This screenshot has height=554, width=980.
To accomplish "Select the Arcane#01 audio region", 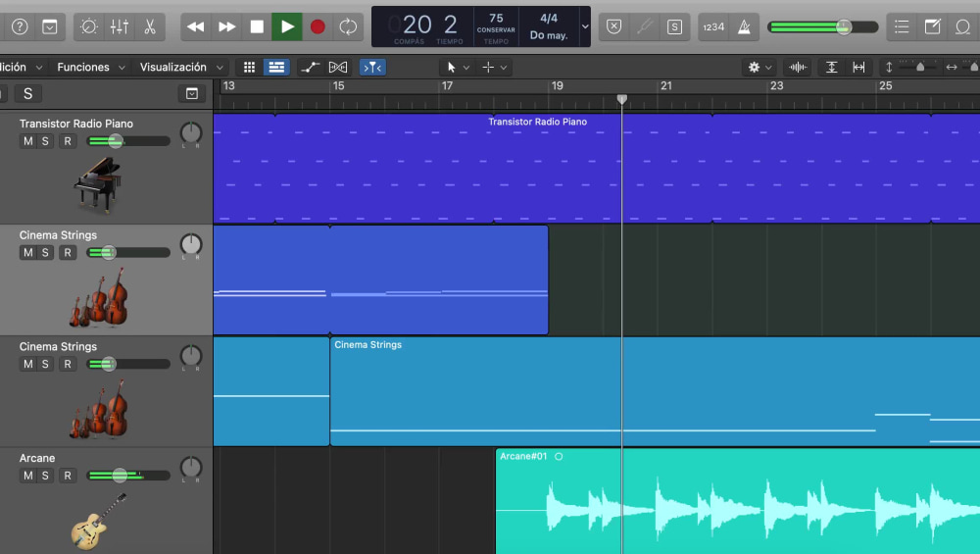I will [x=738, y=501].
